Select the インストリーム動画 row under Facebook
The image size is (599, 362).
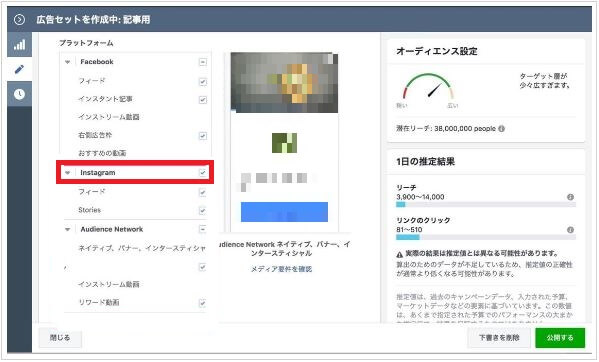pyautogui.click(x=108, y=117)
